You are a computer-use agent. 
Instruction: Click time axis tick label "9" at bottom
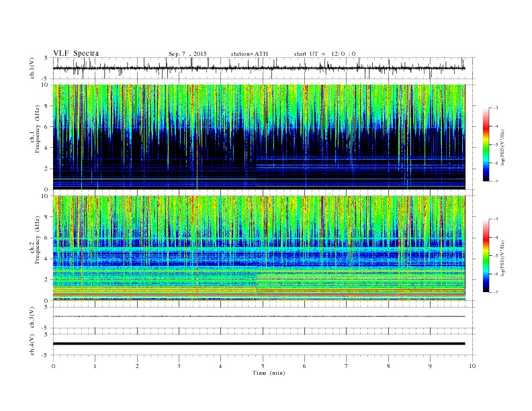coord(430,366)
